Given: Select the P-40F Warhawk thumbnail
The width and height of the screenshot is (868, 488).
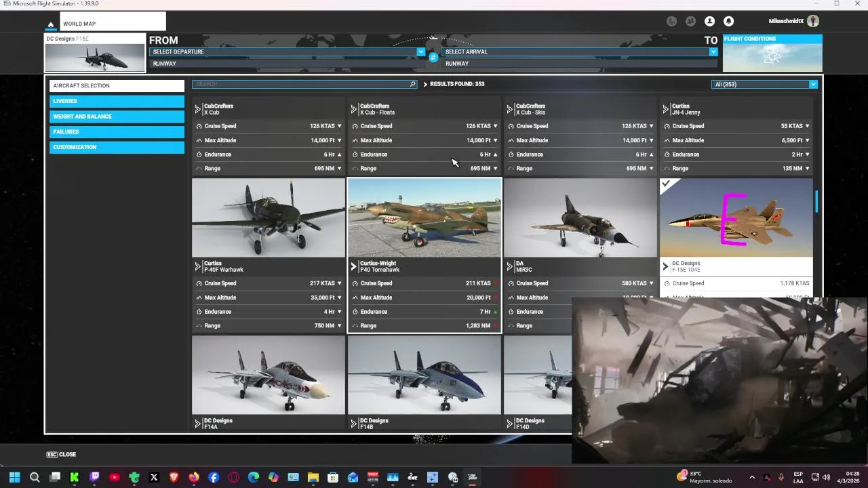Looking at the screenshot, I should [269, 218].
